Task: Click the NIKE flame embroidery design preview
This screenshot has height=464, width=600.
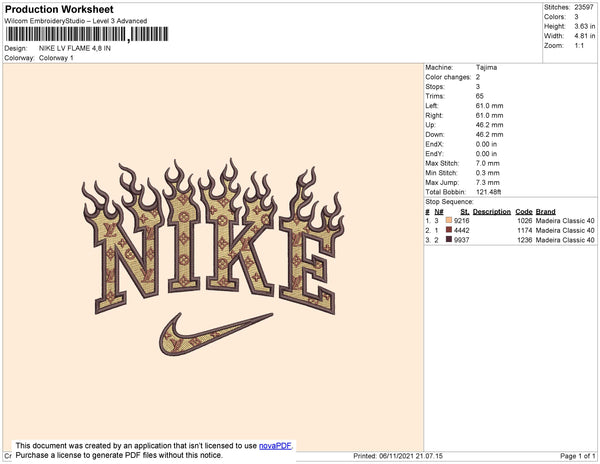Action: [x=213, y=236]
